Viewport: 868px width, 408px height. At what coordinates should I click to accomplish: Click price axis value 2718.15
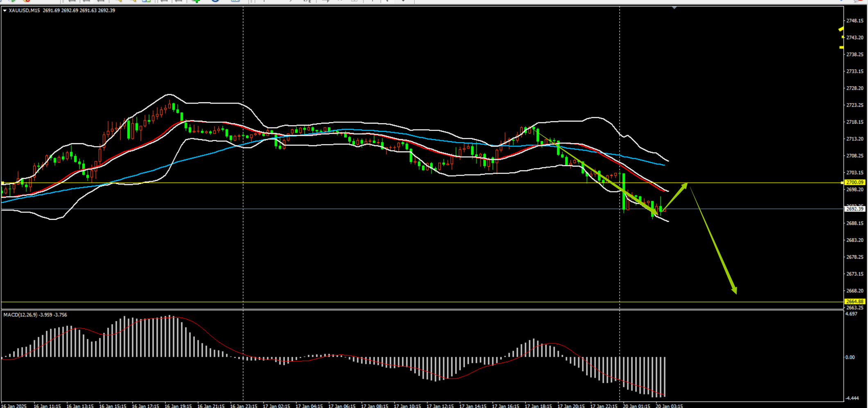(855, 122)
